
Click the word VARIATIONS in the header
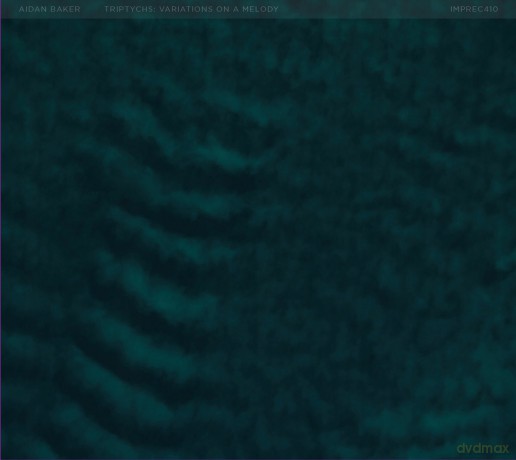(186, 9)
